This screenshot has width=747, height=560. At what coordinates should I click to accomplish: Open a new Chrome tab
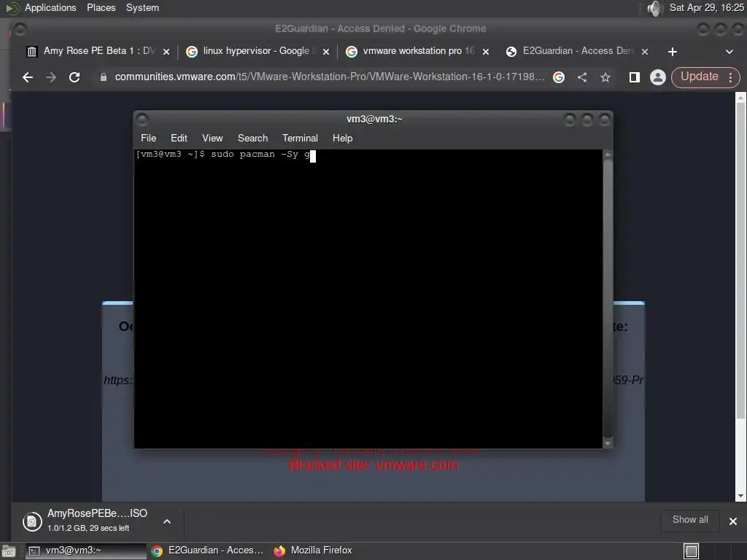(x=672, y=52)
